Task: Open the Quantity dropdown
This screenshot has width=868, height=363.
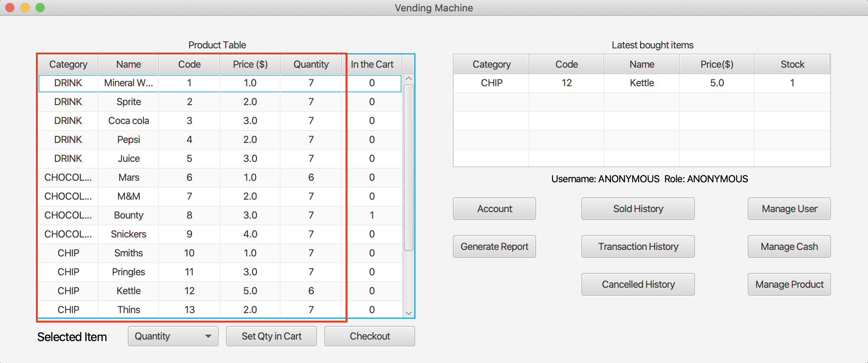Action: [173, 336]
